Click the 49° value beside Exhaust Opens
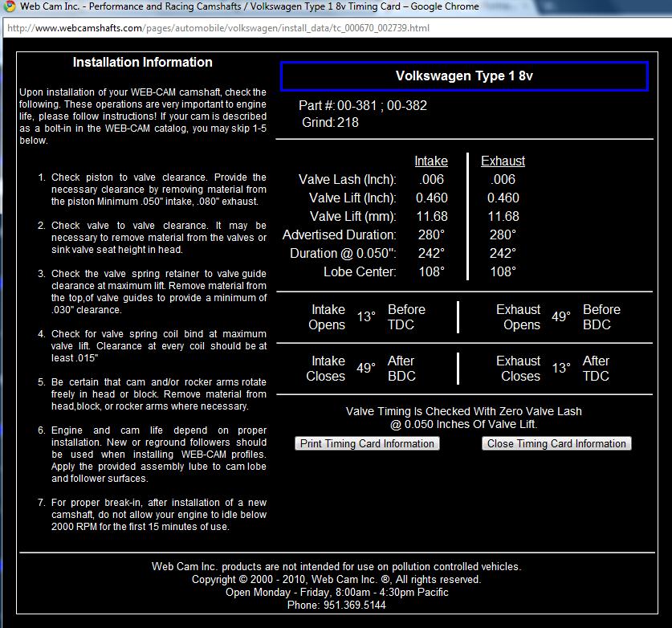This screenshot has height=628, width=672. click(561, 316)
